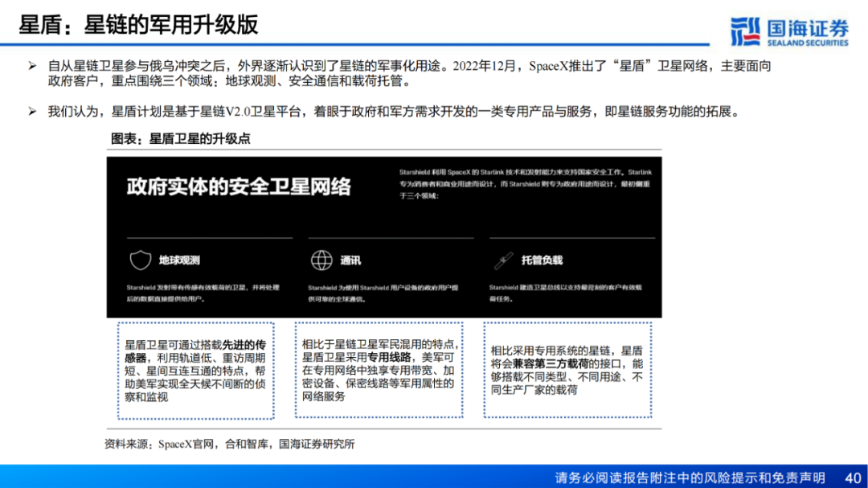Screen dimensions: 868x488
Task: Select the paragraph starting 我们认为，星盾计划
Action: [394, 111]
